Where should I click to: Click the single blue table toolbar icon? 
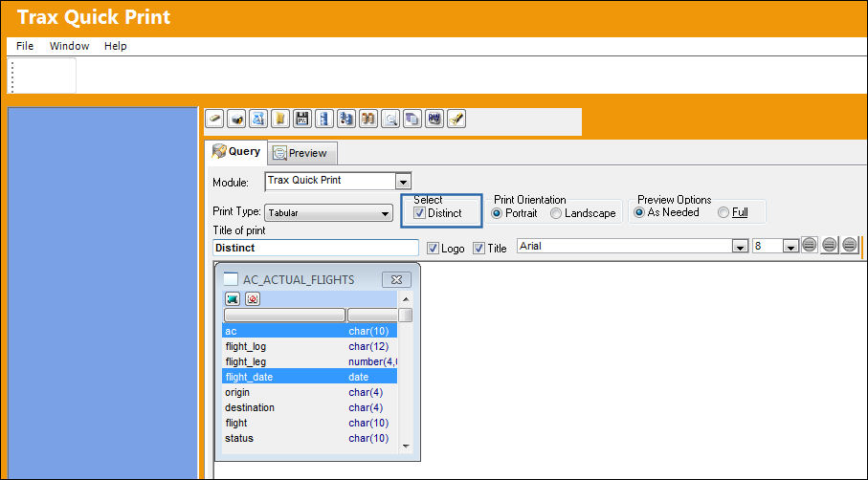[x=324, y=119]
